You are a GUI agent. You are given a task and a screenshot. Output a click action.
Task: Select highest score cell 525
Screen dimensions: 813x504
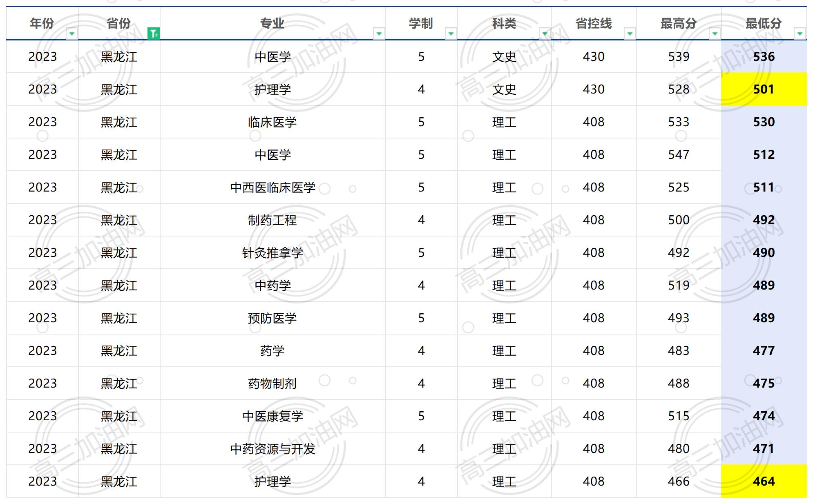click(679, 187)
